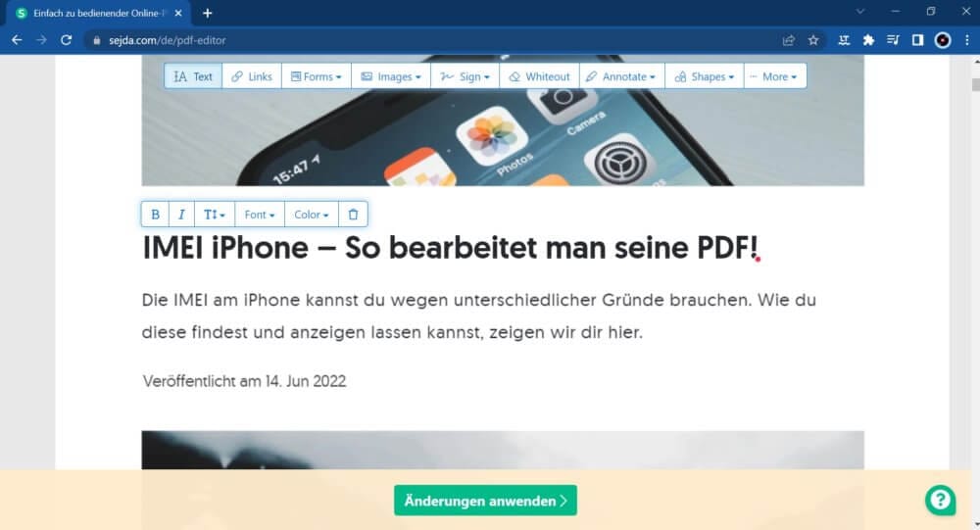The image size is (980, 530).
Task: Open Chrome three-dot menu
Action: [x=967, y=40]
